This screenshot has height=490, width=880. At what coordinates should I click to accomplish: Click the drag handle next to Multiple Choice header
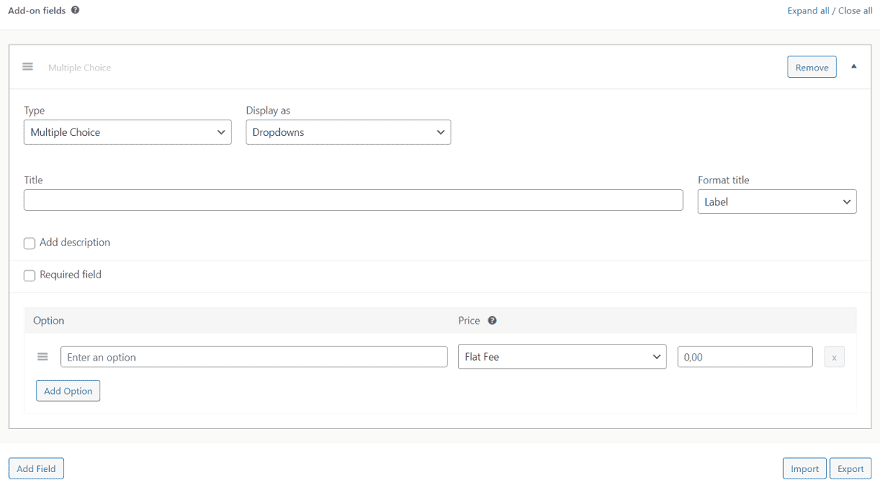pyautogui.click(x=28, y=67)
